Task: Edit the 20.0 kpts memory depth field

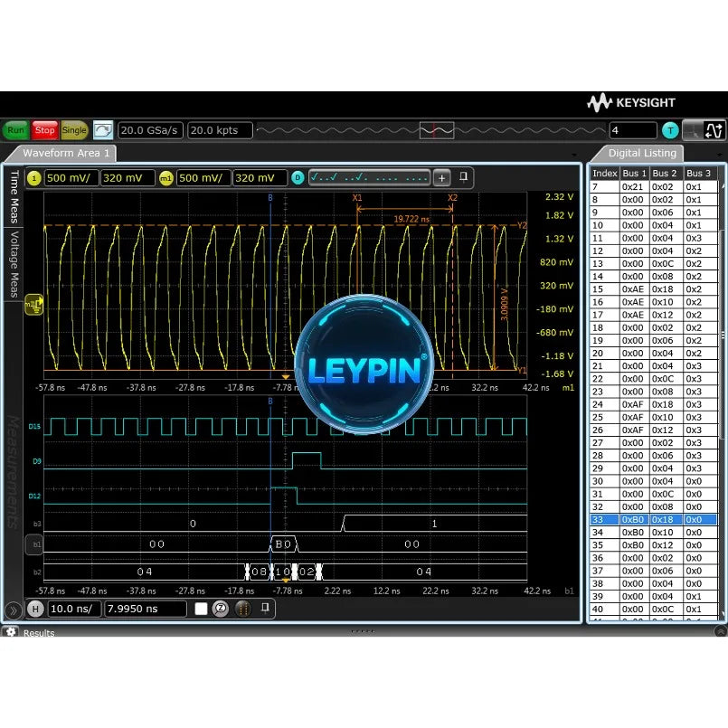Action: (220, 130)
